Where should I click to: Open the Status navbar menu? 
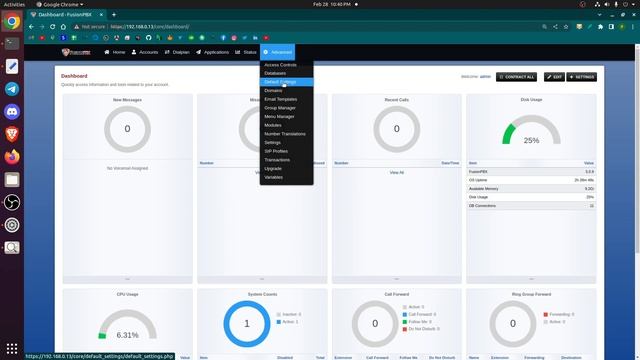point(246,52)
